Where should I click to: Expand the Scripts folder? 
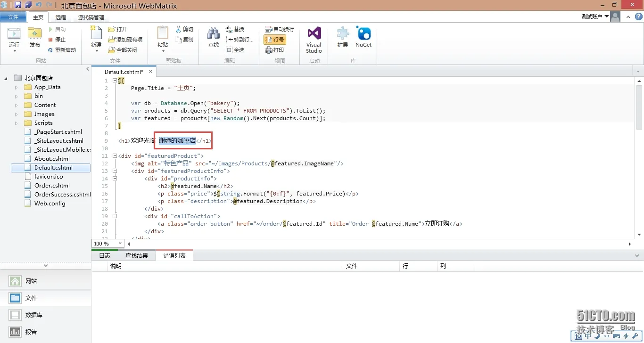click(16, 123)
